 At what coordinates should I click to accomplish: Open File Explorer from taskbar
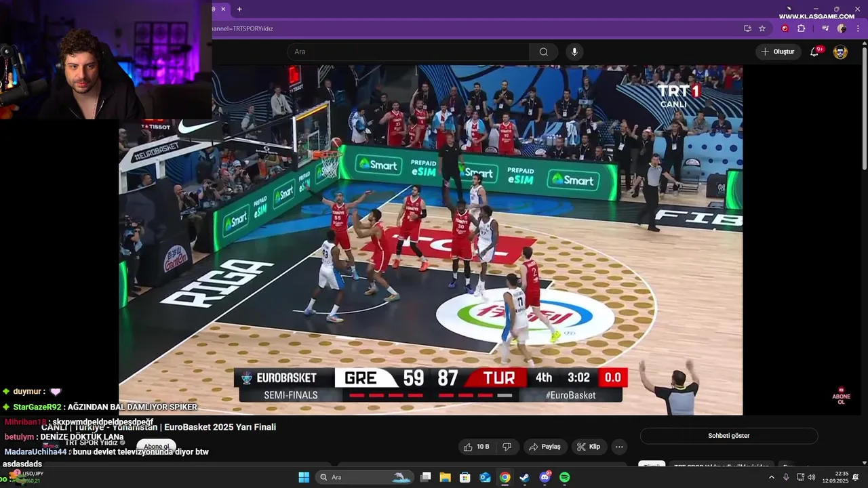click(x=446, y=477)
